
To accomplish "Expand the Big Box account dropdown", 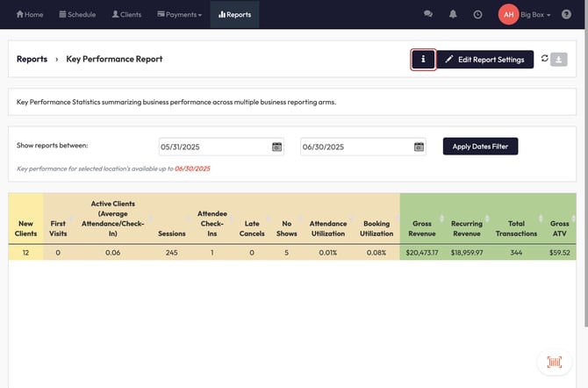I will 535,15.
